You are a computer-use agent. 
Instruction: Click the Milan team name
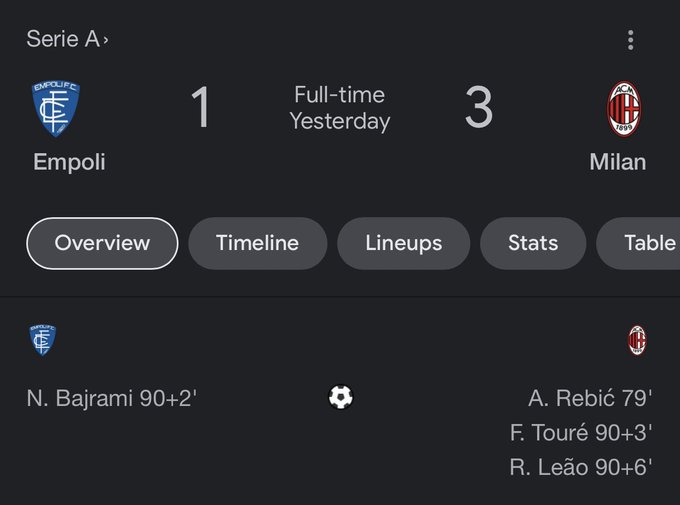(618, 162)
